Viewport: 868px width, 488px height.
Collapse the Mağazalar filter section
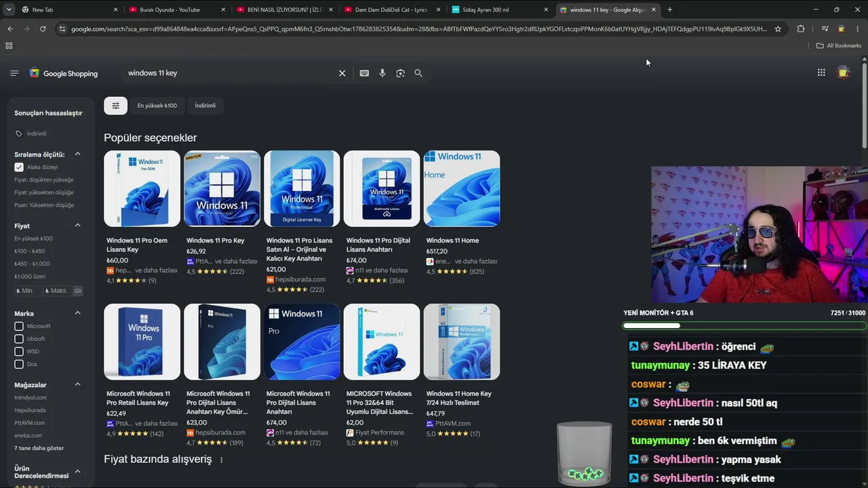pyautogui.click(x=77, y=384)
